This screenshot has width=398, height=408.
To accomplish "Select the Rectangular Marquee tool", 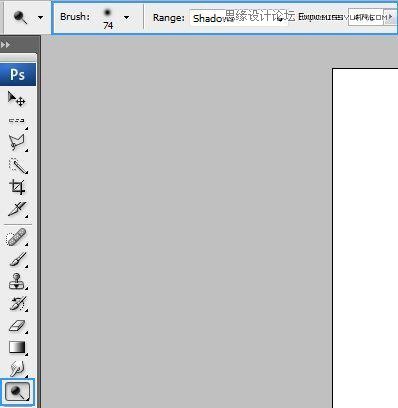I will tap(16, 121).
